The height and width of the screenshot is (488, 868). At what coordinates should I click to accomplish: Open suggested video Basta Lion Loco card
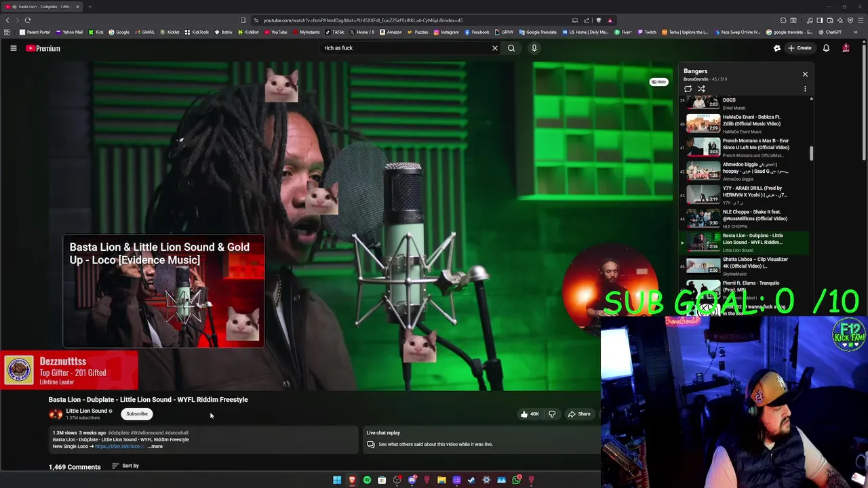163,291
